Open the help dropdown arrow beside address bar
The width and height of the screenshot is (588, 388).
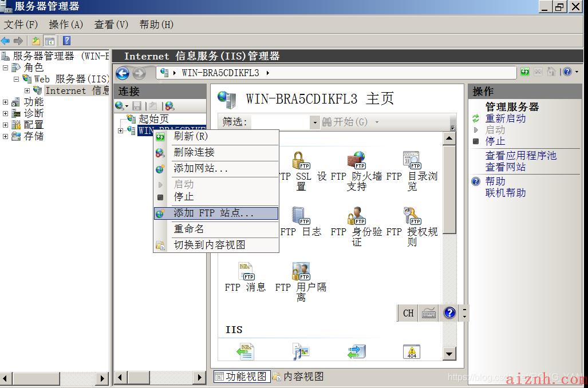[577, 72]
